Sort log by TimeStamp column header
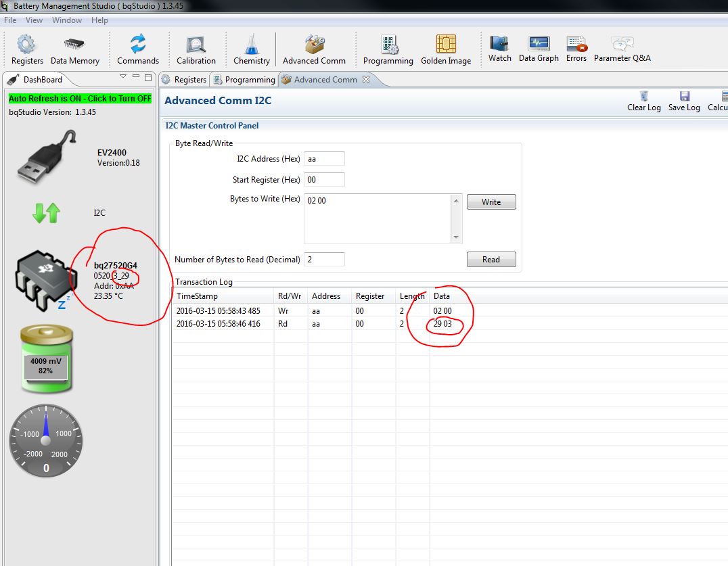The image size is (728, 566). click(223, 296)
